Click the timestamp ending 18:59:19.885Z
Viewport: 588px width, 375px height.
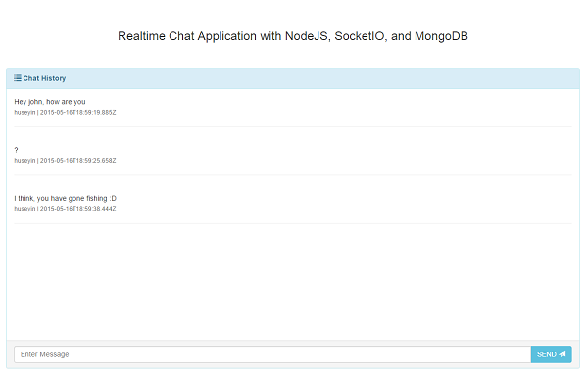78,112
